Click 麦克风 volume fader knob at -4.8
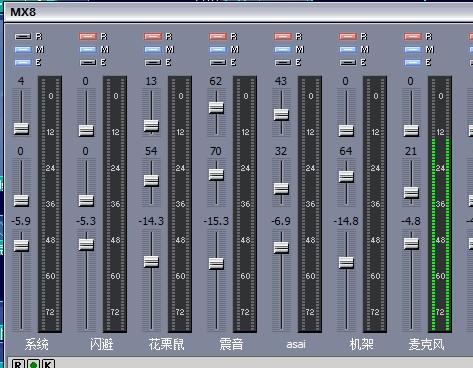The height and width of the screenshot is (368, 473). [411, 244]
